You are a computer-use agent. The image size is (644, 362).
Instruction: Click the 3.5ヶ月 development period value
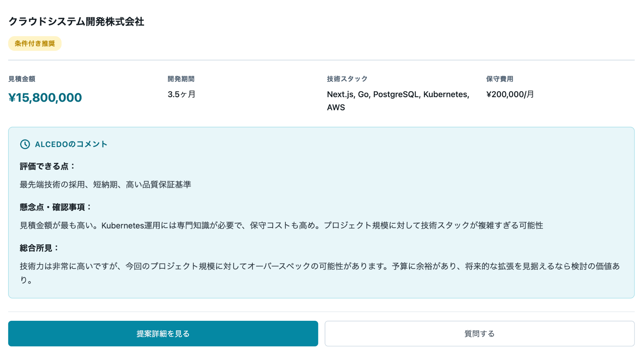(x=181, y=94)
